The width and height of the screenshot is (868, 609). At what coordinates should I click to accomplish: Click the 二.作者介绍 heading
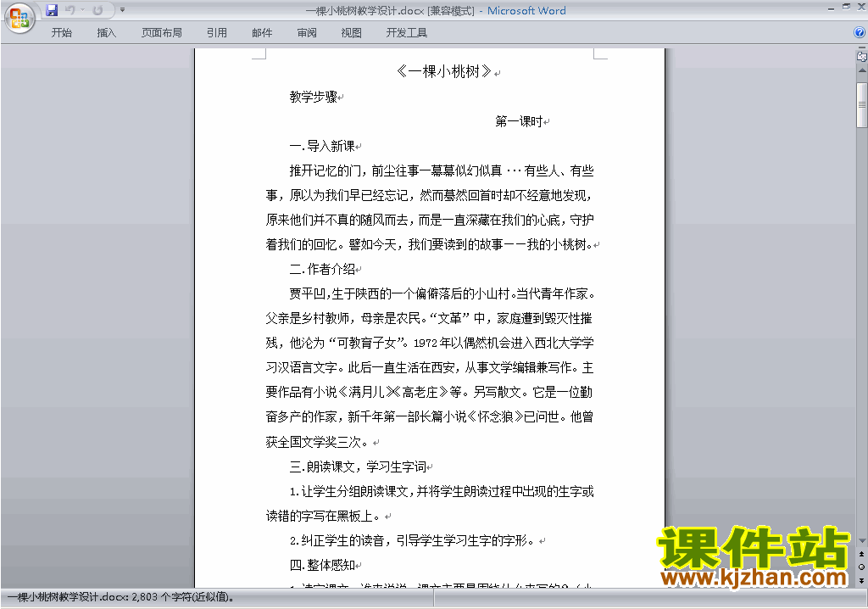click(322, 270)
